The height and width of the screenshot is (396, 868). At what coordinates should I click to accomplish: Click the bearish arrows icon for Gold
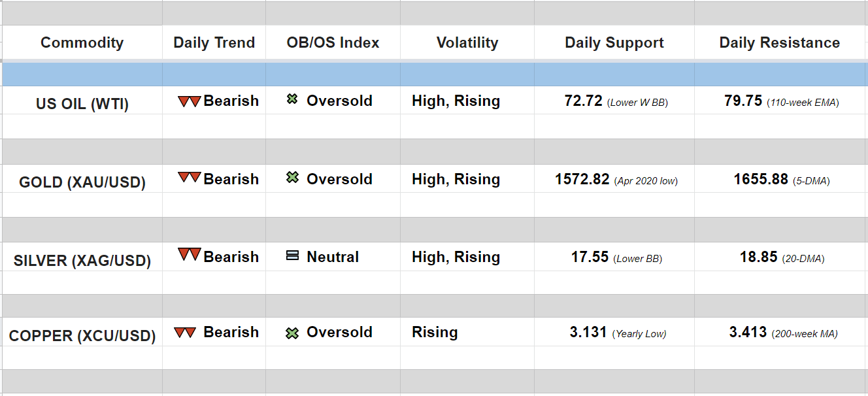click(x=189, y=178)
